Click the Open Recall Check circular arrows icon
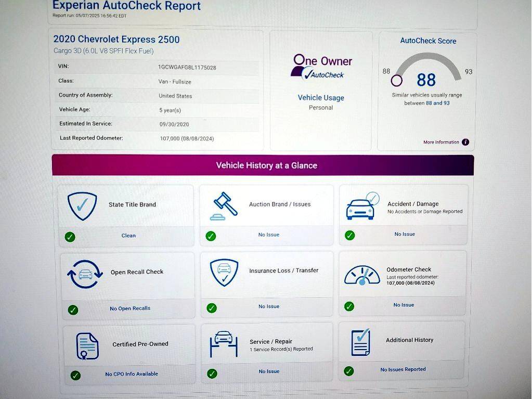532x399 pixels. (85, 274)
